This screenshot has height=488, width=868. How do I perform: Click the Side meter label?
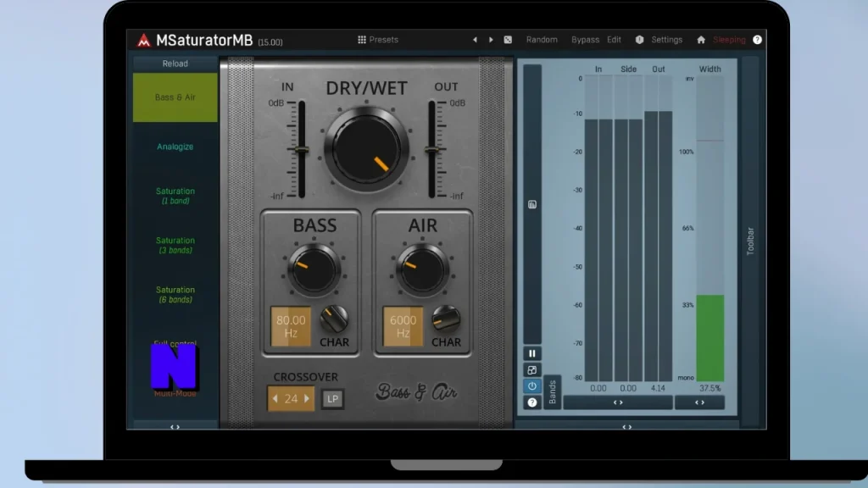coord(628,69)
